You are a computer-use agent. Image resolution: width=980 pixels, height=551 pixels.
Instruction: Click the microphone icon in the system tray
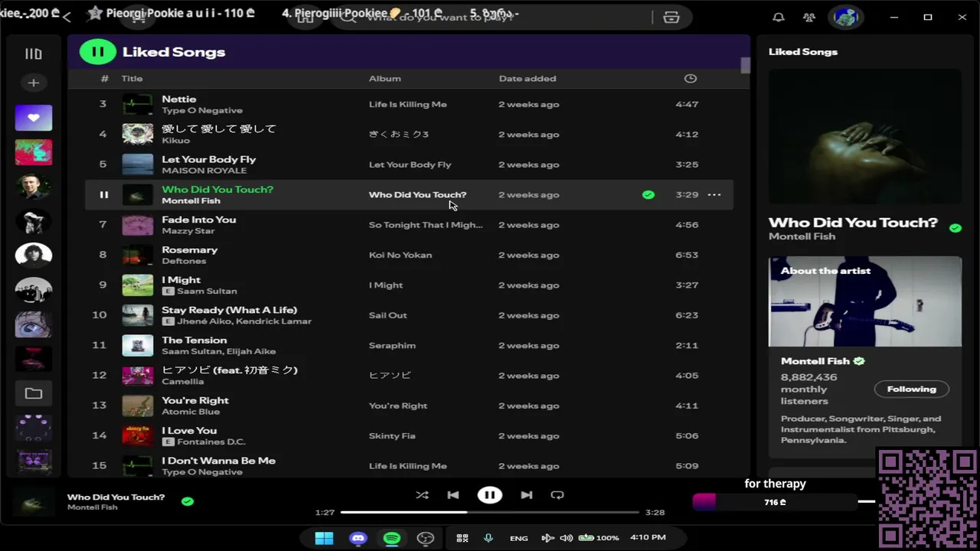[x=488, y=538]
